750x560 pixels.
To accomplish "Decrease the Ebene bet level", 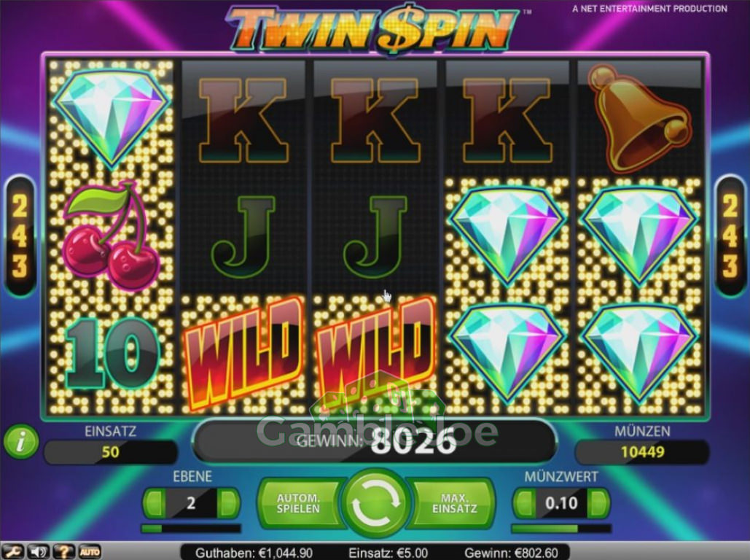I will [x=154, y=503].
